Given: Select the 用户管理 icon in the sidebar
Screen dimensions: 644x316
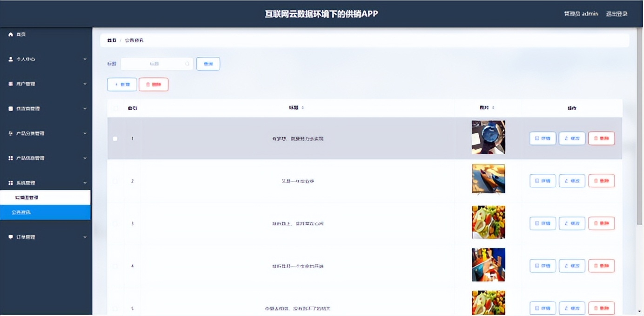Looking at the screenshot, I should click(10, 84).
